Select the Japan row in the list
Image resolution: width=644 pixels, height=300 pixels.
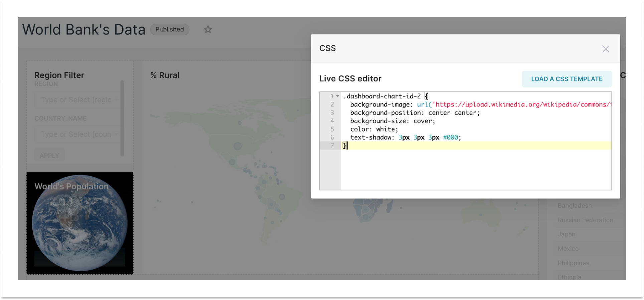pos(567,234)
